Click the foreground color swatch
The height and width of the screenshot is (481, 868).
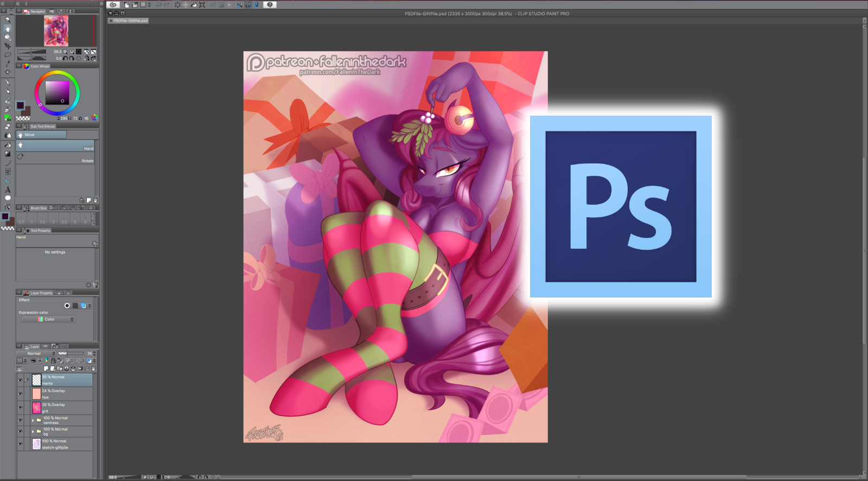click(x=20, y=105)
